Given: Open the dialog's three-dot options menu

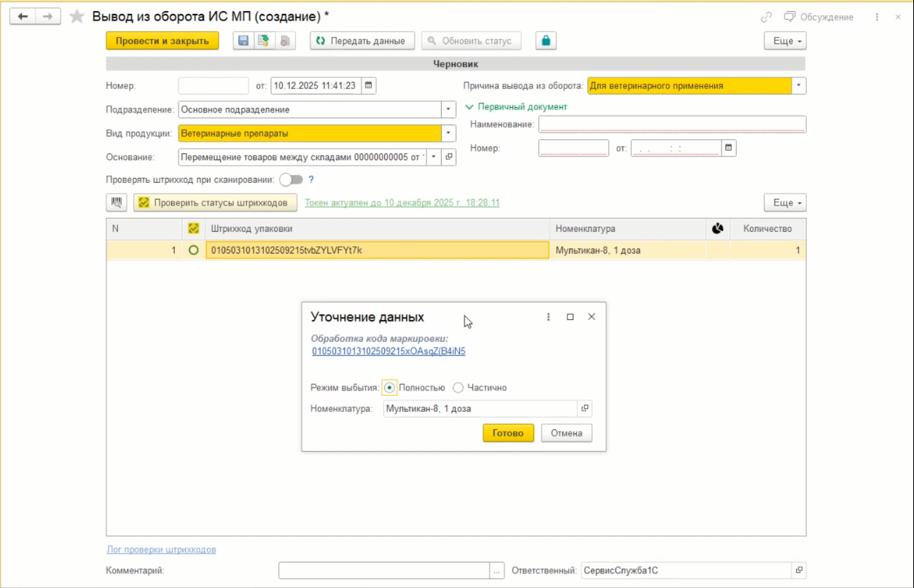Looking at the screenshot, I should tap(548, 317).
